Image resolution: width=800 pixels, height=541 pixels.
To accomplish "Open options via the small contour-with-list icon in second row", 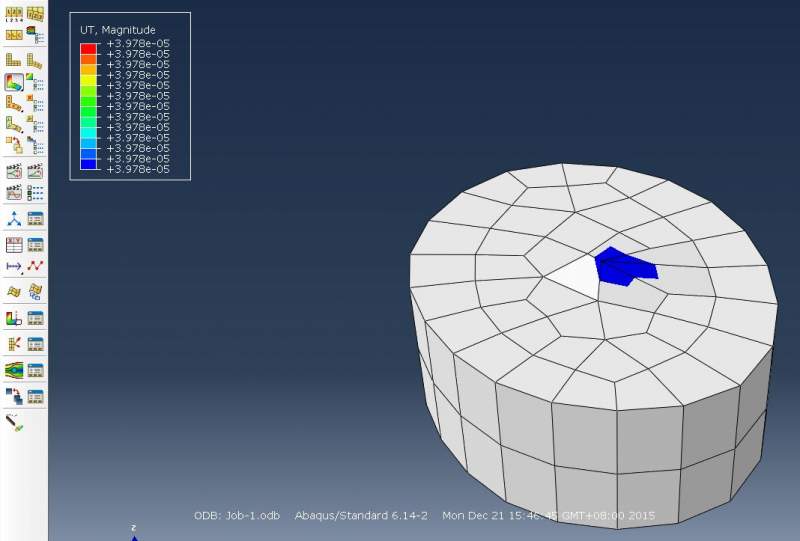I will pyautogui.click(x=35, y=35).
